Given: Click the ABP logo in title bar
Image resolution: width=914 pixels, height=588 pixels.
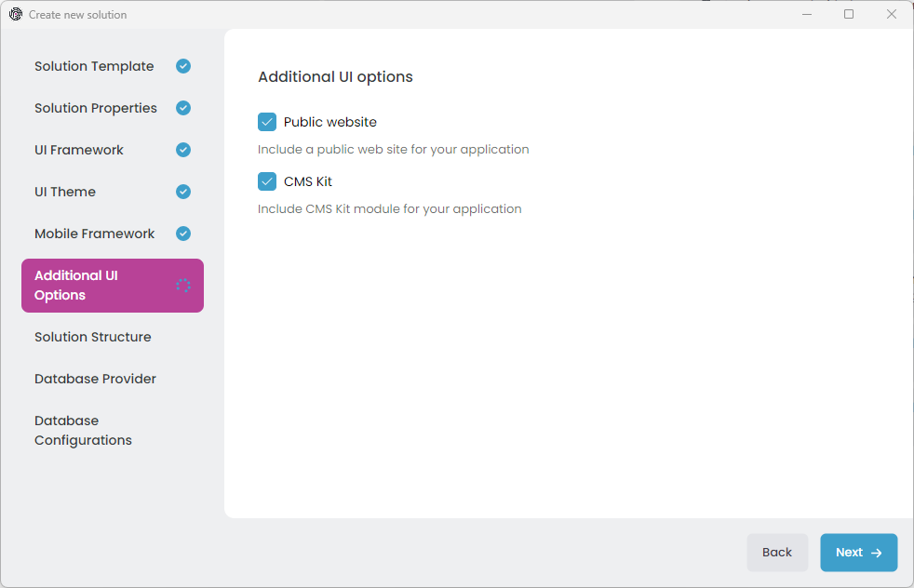Looking at the screenshot, I should [x=15, y=14].
